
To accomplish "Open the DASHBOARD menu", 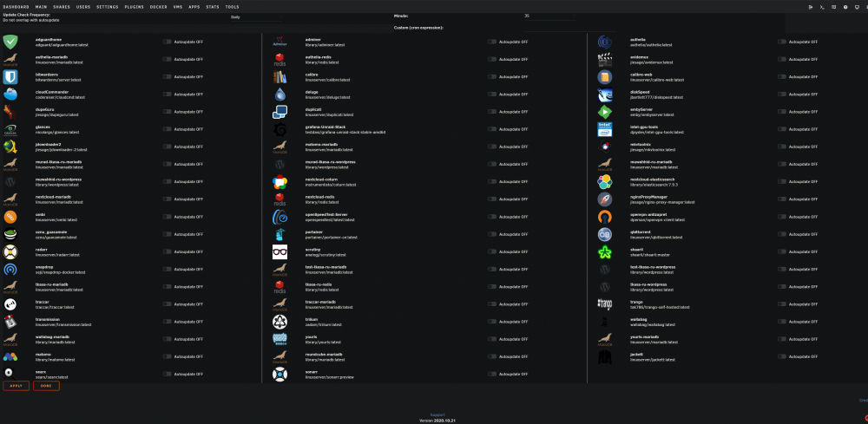I will (x=16, y=7).
